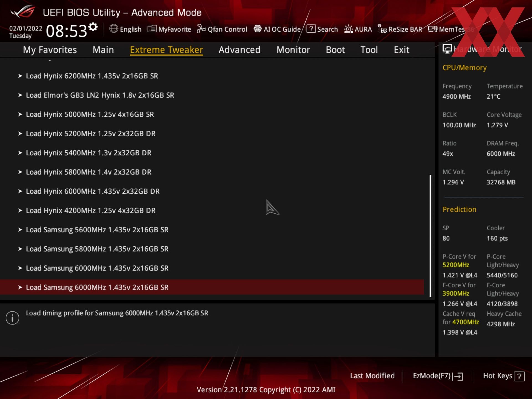This screenshot has width=532, height=399.
Task: Click the 08:53 clock
Action: [x=66, y=31]
